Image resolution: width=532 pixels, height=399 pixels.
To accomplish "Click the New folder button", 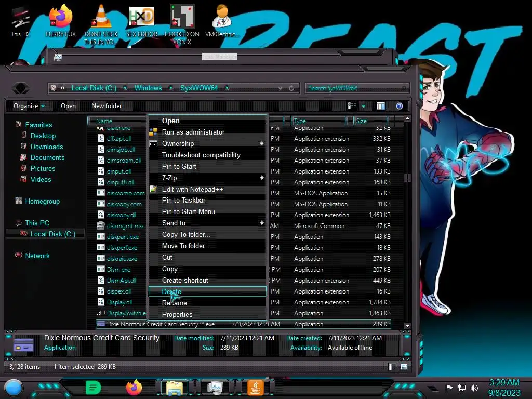I will click(x=106, y=106).
